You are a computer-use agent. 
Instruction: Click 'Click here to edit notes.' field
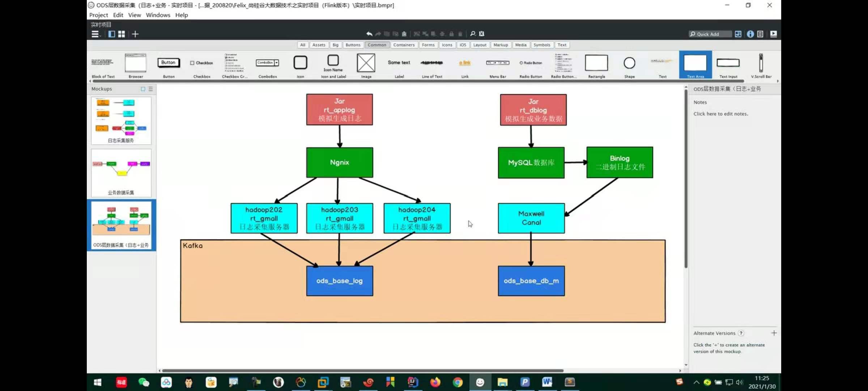pos(720,114)
